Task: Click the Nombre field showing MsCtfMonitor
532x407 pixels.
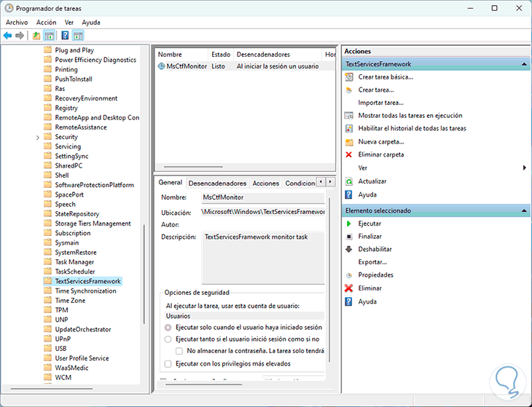Action: pyautogui.click(x=263, y=197)
